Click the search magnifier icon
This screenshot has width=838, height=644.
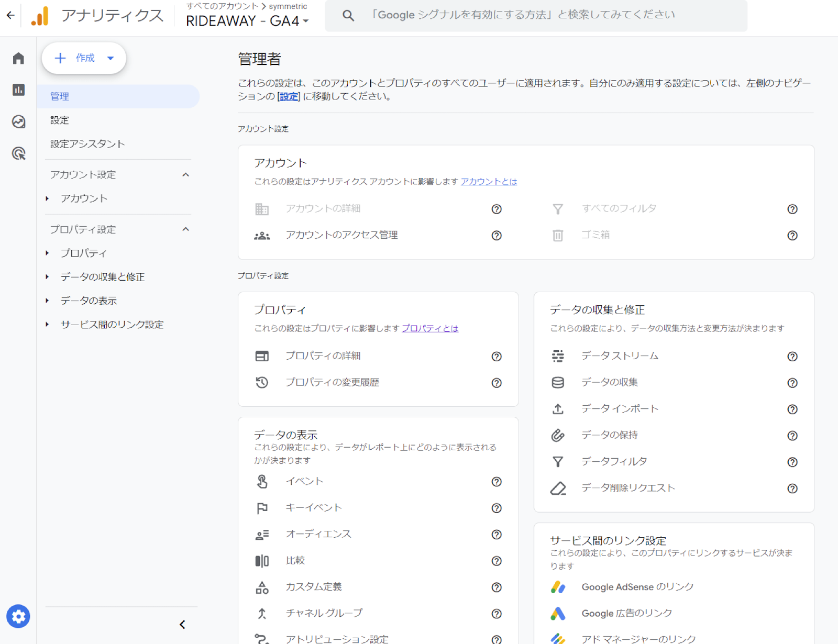(x=348, y=16)
